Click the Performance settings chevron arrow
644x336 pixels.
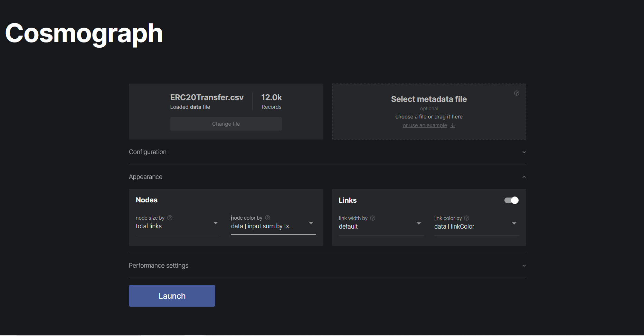click(x=524, y=266)
